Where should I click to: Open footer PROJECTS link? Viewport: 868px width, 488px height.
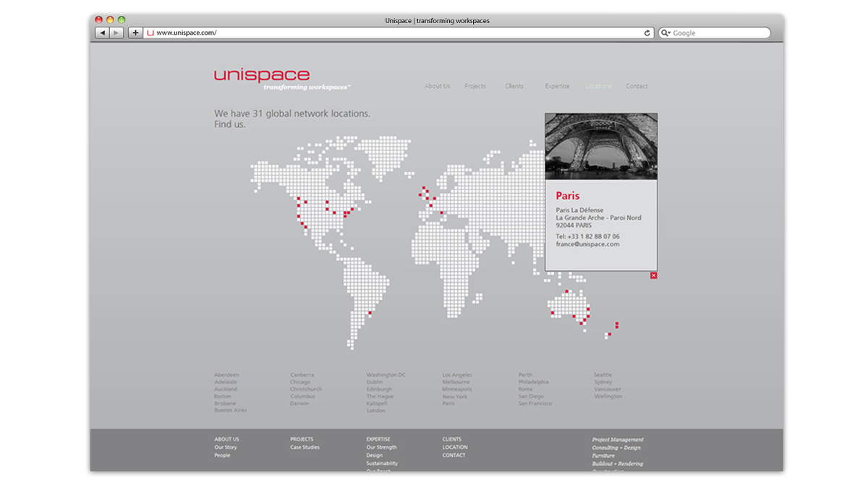click(x=302, y=439)
